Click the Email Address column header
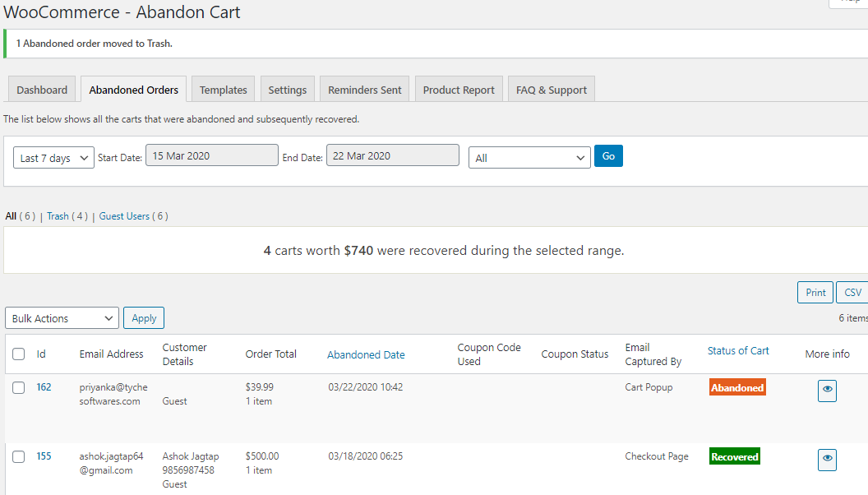 pyautogui.click(x=111, y=354)
